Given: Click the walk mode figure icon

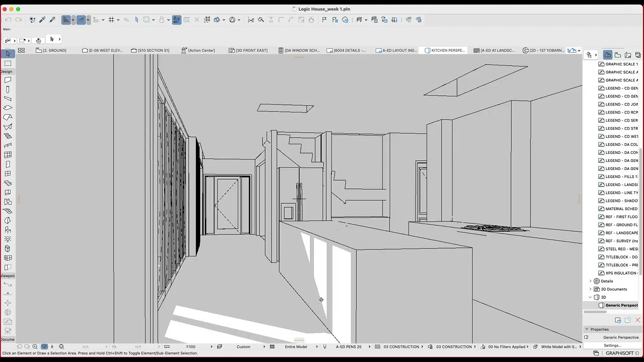Looking at the screenshot, I should pyautogui.click(x=52, y=347).
